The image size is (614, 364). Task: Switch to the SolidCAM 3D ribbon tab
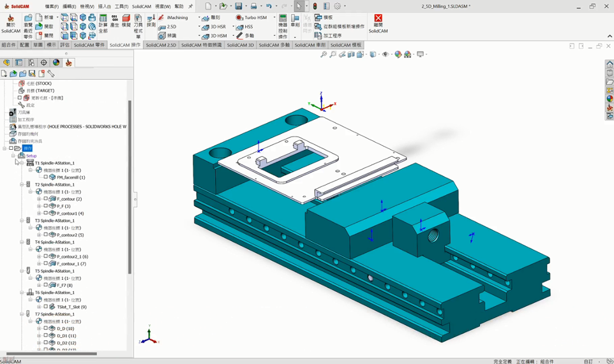[x=240, y=45]
